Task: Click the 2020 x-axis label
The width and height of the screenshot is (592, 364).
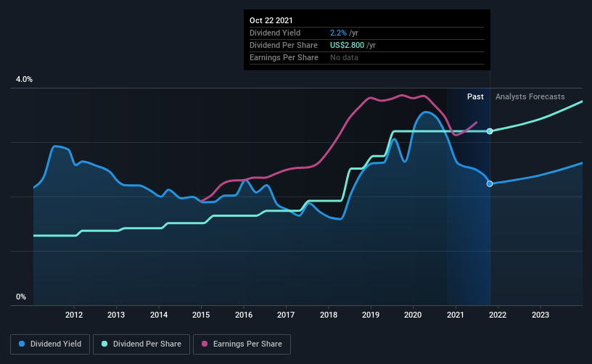Action: pos(413,315)
